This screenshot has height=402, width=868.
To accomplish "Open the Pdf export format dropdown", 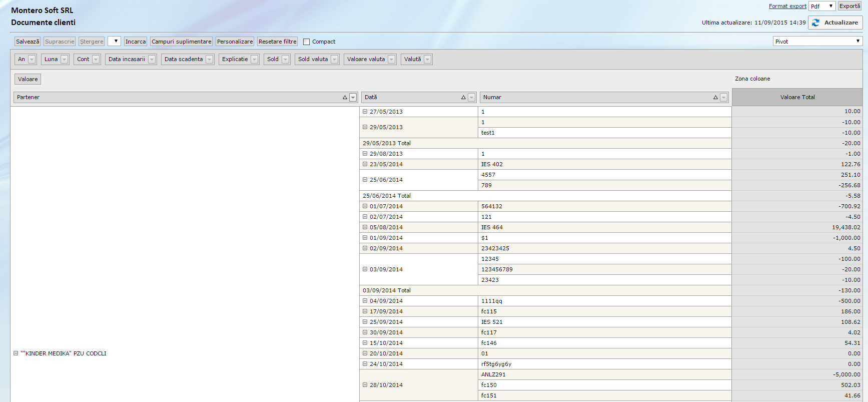I will (x=822, y=6).
